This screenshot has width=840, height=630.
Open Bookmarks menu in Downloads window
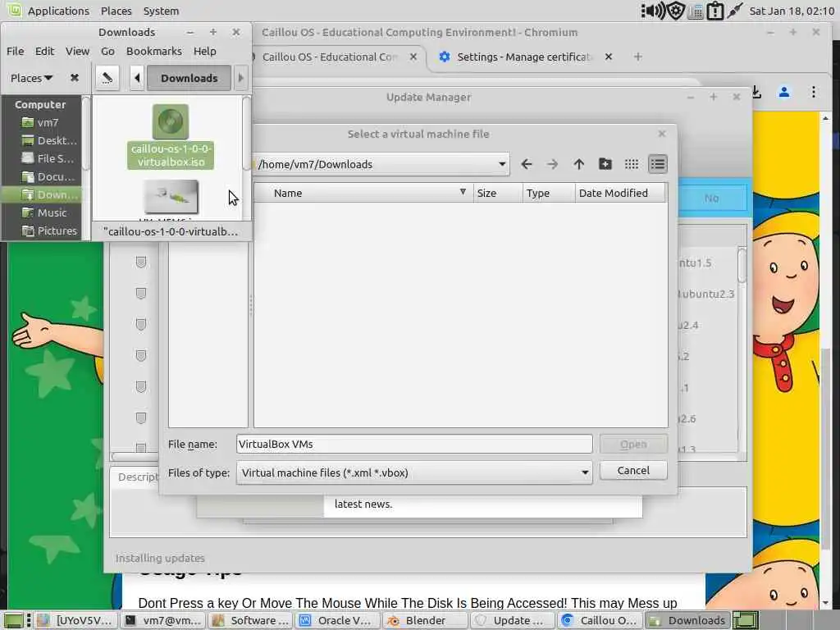point(153,51)
